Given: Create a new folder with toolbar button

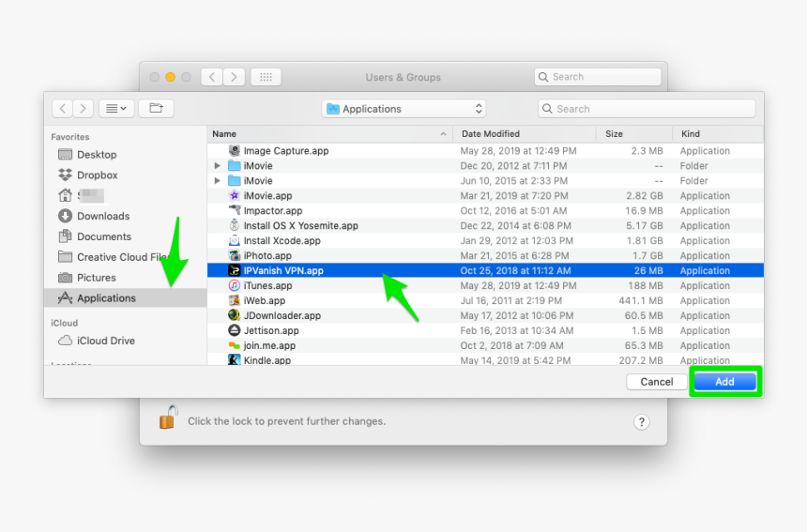Looking at the screenshot, I should (156, 109).
